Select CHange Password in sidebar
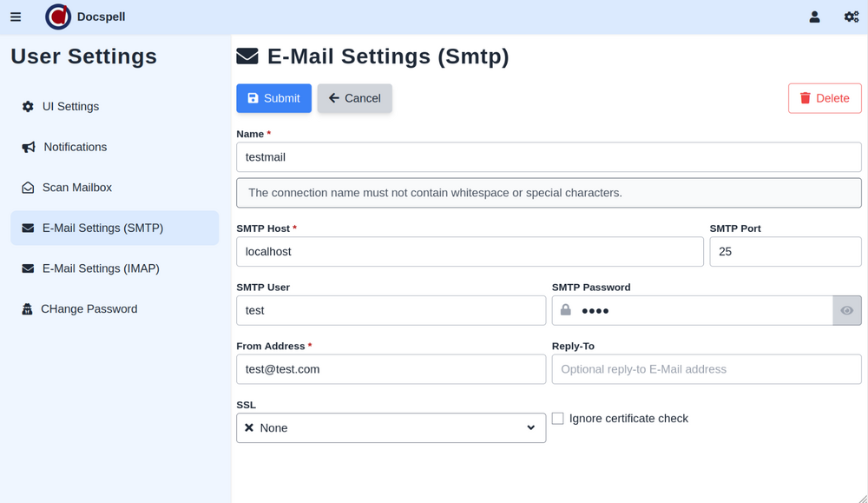Image resolution: width=868 pixels, height=503 pixels. coord(89,309)
